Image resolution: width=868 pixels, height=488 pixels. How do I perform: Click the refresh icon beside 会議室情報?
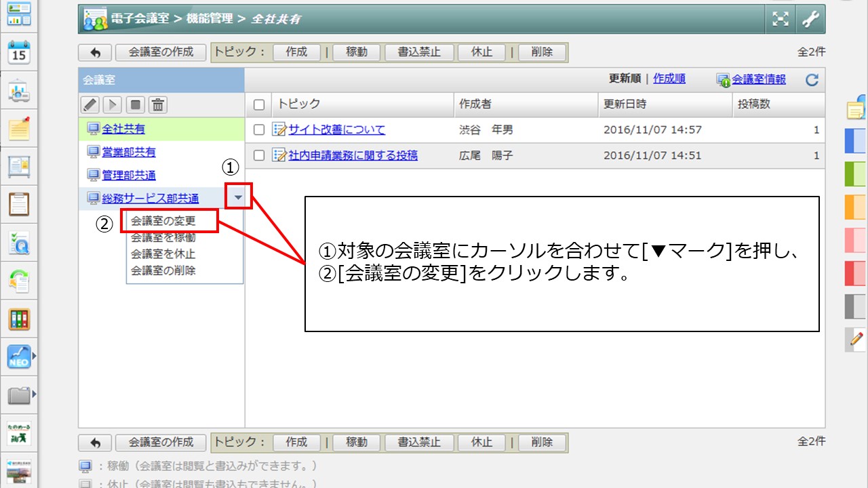coord(812,80)
